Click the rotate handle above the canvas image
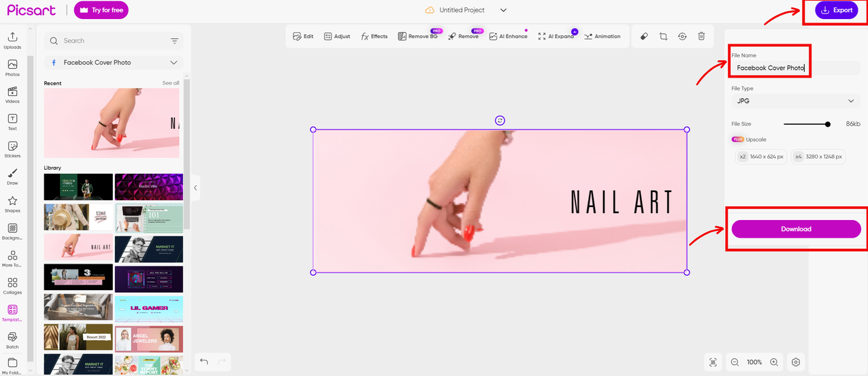The image size is (868, 376). click(500, 121)
